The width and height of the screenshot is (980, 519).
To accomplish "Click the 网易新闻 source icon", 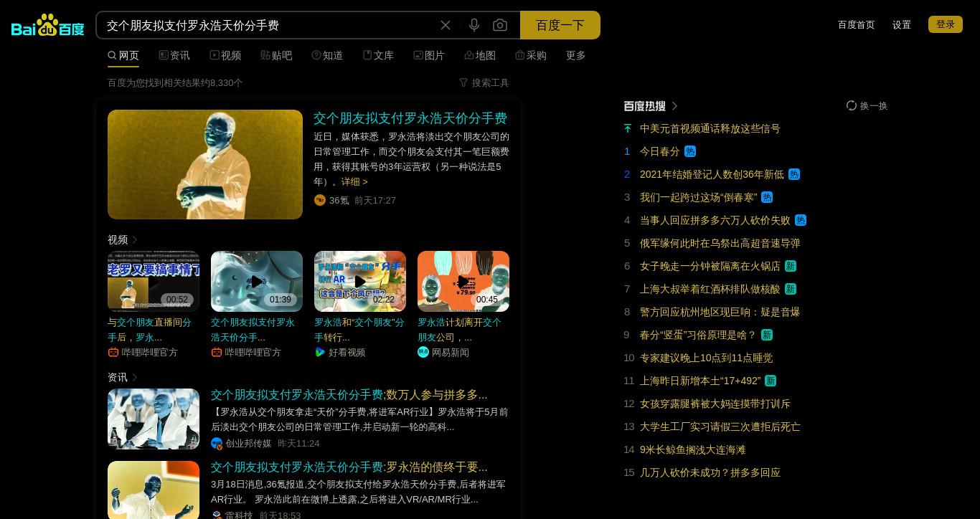I will pos(423,352).
